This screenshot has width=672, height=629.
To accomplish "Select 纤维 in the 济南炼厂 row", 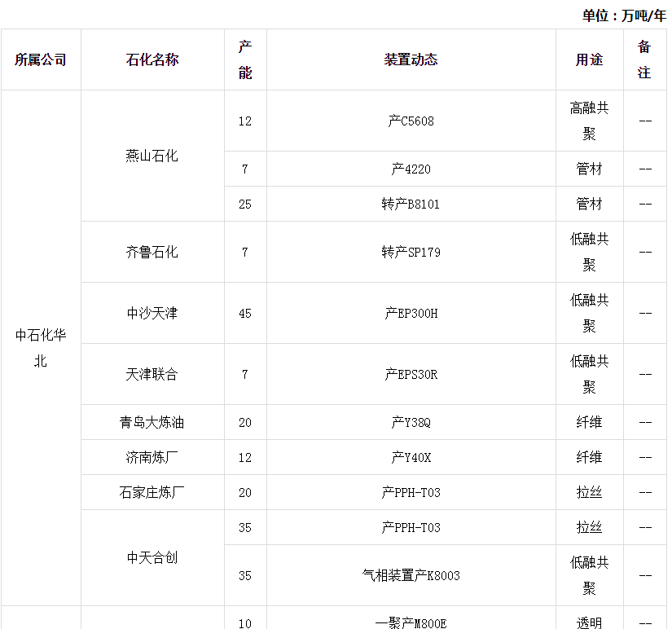I will pyautogui.click(x=589, y=458).
